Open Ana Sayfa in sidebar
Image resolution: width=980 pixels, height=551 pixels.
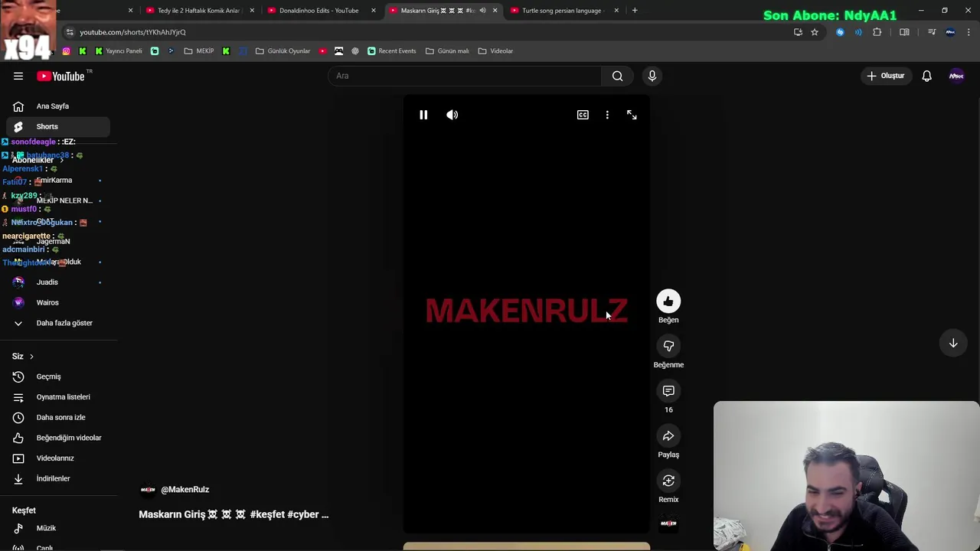pos(57,106)
